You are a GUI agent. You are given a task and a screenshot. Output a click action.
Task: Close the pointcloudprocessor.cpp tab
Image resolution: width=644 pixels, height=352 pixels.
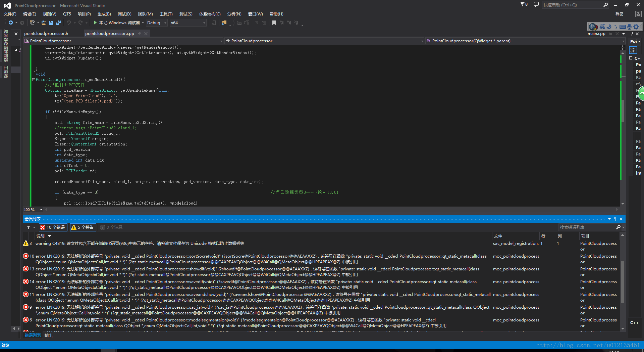click(x=146, y=34)
